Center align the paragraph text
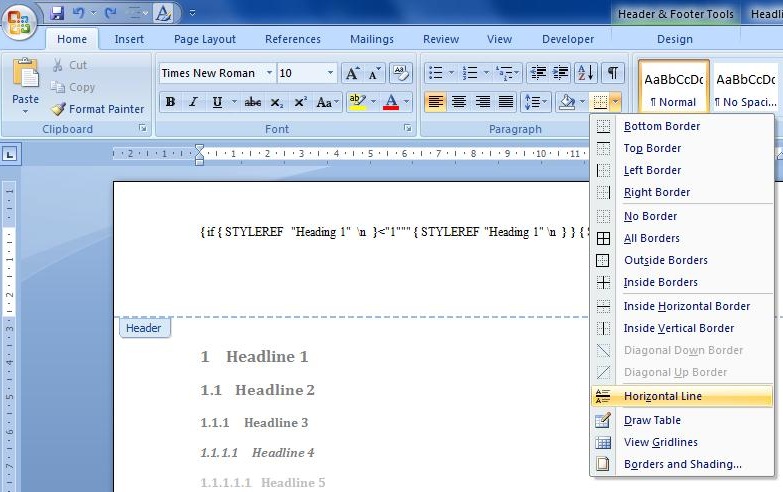Image resolution: width=783 pixels, height=492 pixels. tap(459, 102)
